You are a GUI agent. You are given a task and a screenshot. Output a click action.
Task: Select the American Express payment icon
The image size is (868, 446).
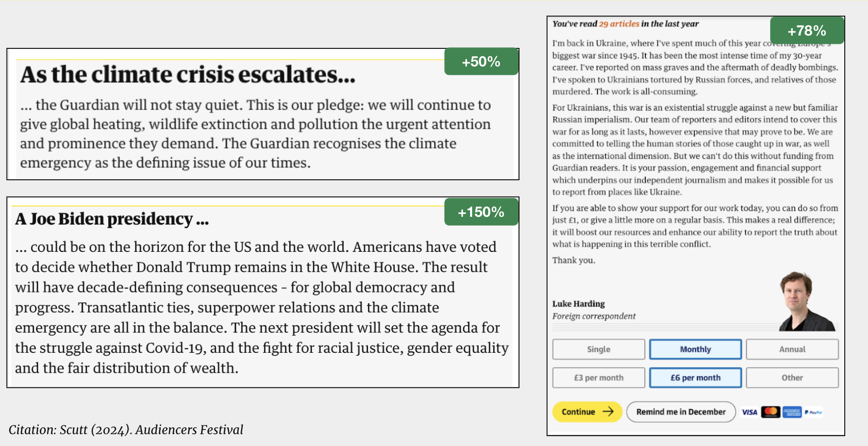coord(792,412)
